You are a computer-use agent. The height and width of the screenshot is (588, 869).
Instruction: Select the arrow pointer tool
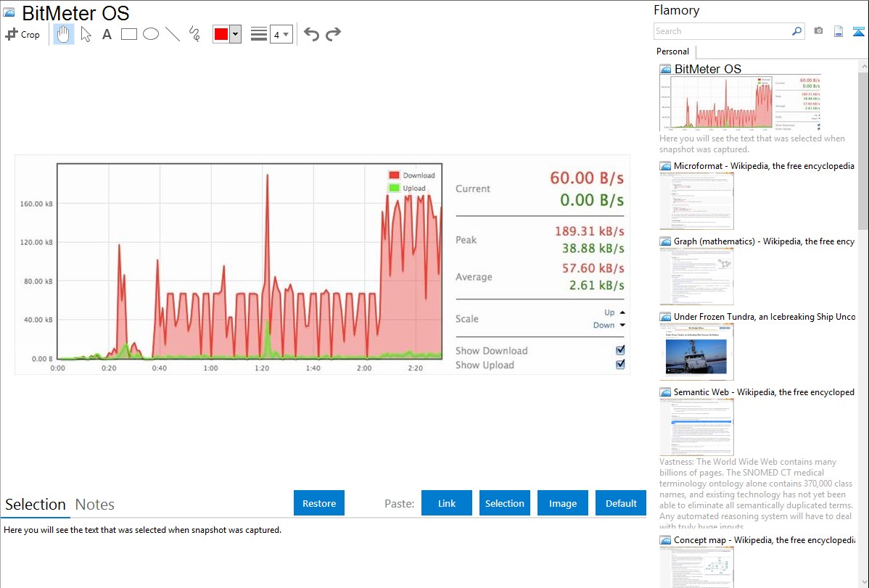[x=86, y=34]
